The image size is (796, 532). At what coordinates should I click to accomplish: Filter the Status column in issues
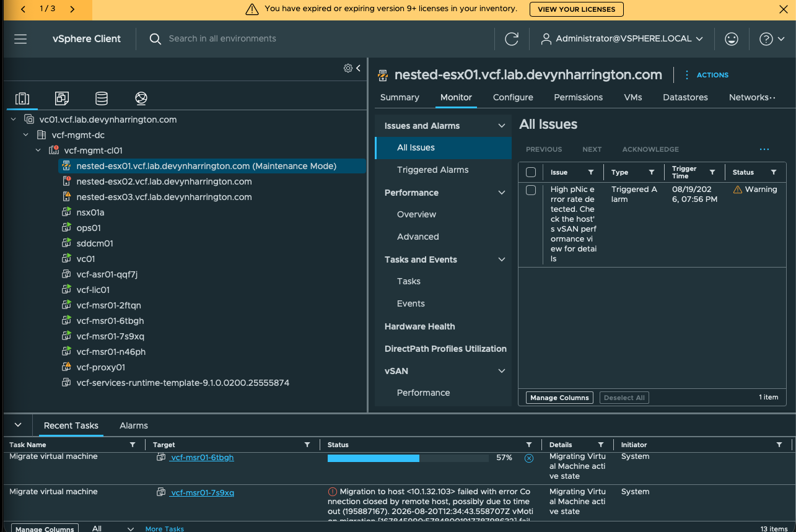pos(774,172)
